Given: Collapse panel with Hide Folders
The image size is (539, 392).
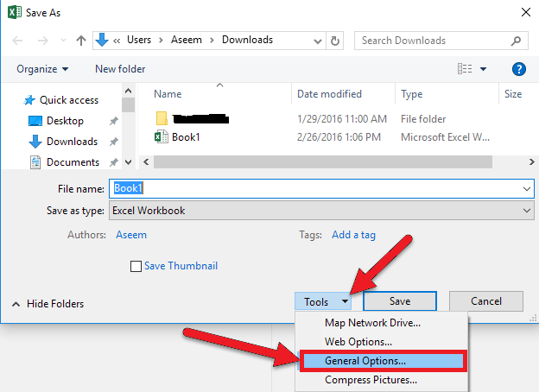Looking at the screenshot, I should (x=48, y=304).
